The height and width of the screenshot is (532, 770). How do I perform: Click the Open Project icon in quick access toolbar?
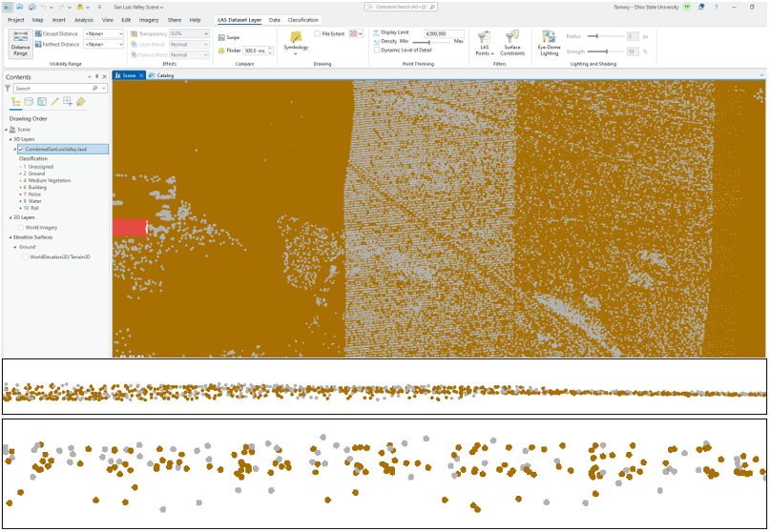tap(20, 7)
